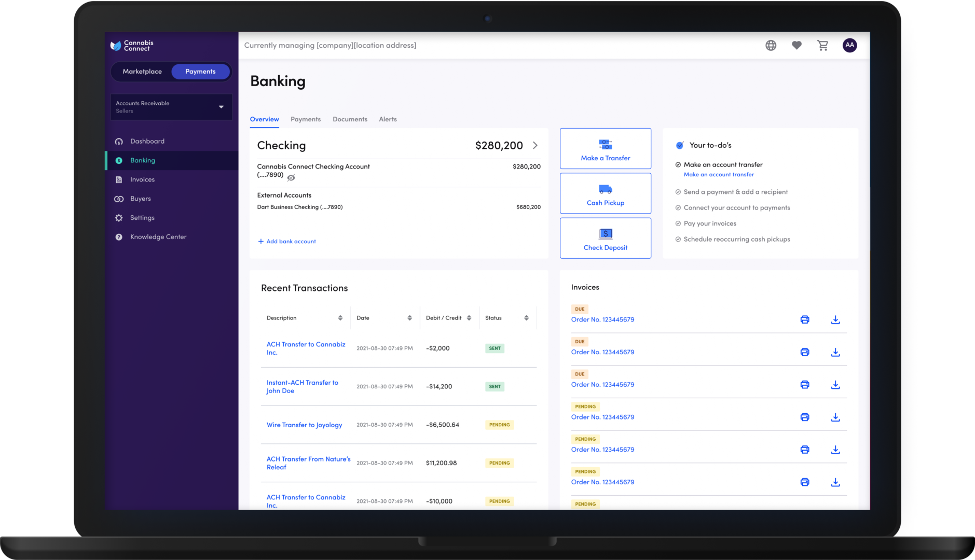Expand Checking account details chevron
Image resolution: width=975 pixels, height=560 pixels.
(x=535, y=146)
